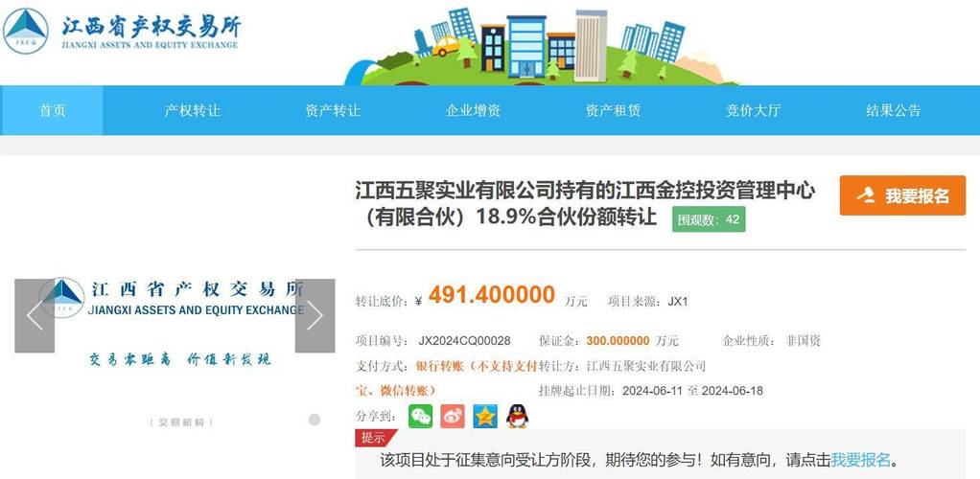Select the enterprise type 非国资
980x479 pixels.
click(804, 341)
